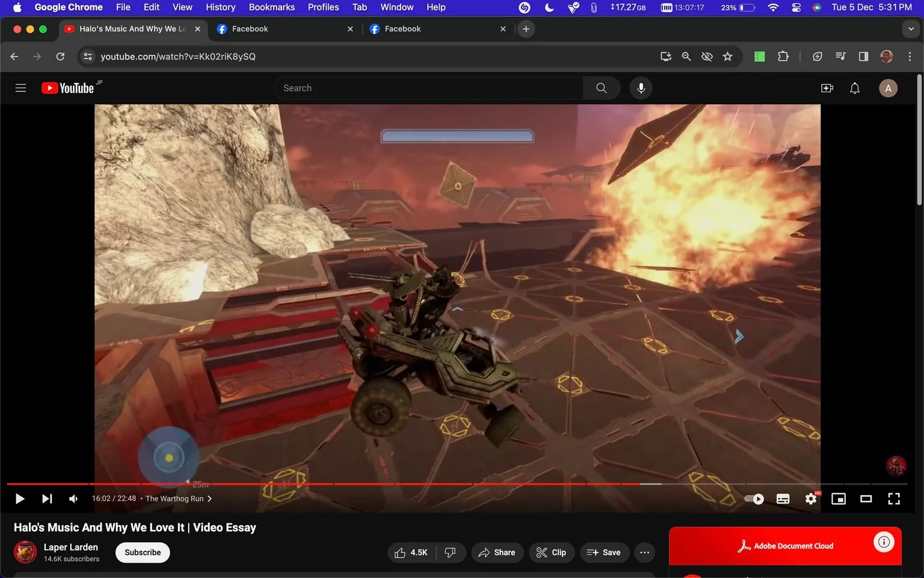Open the YouTube account avatar menu
Viewport: 924px width, 578px height.
click(x=889, y=88)
